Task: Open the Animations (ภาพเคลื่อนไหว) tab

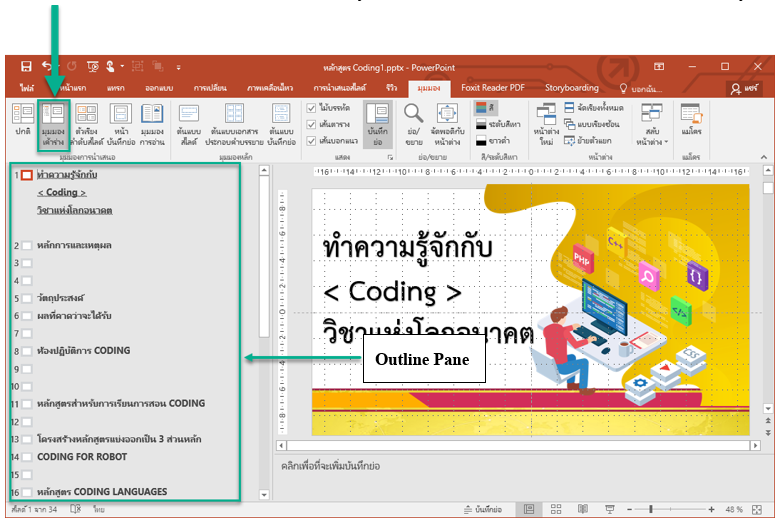Action: pyautogui.click(x=269, y=88)
